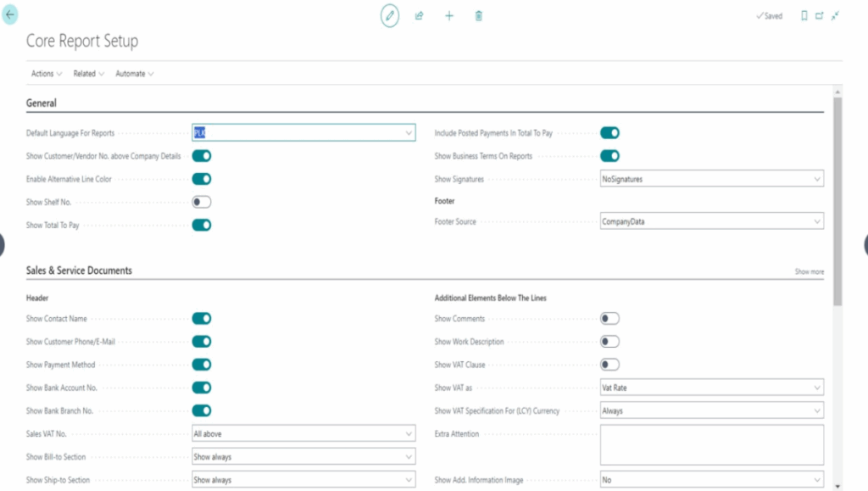The width and height of the screenshot is (868, 491).
Task: Click the trash delete icon
Action: click(x=479, y=16)
